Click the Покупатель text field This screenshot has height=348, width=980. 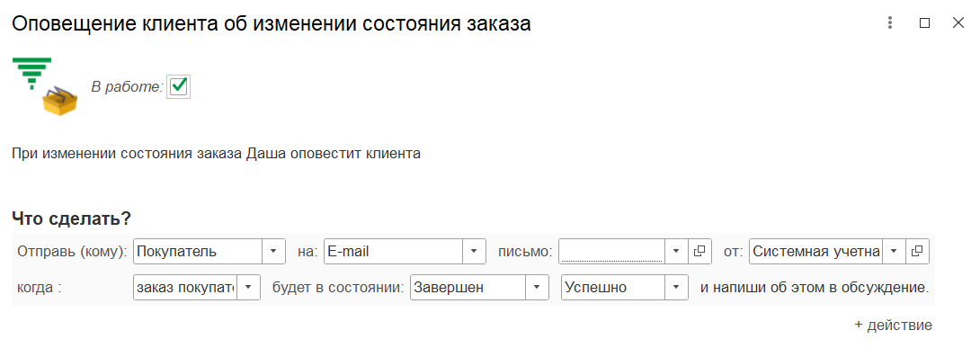198,251
